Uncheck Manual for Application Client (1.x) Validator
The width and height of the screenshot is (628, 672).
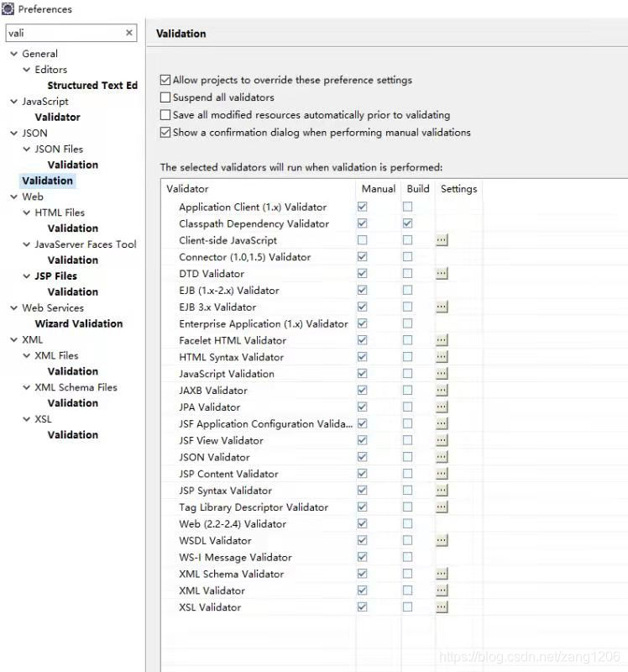point(363,207)
